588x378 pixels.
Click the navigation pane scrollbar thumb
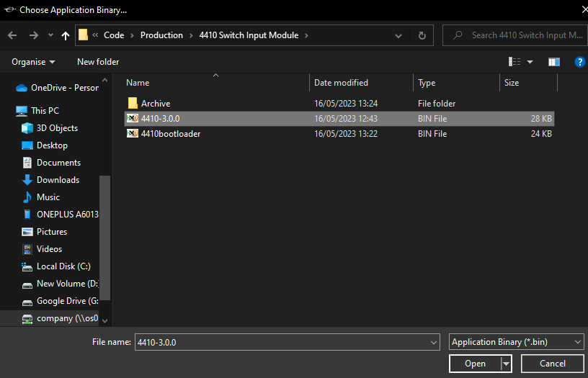coord(105,238)
